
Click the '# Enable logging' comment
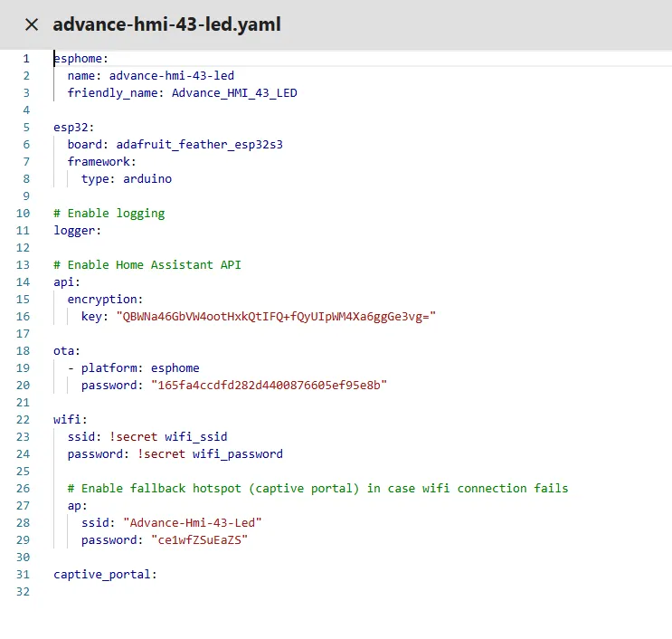click(109, 214)
